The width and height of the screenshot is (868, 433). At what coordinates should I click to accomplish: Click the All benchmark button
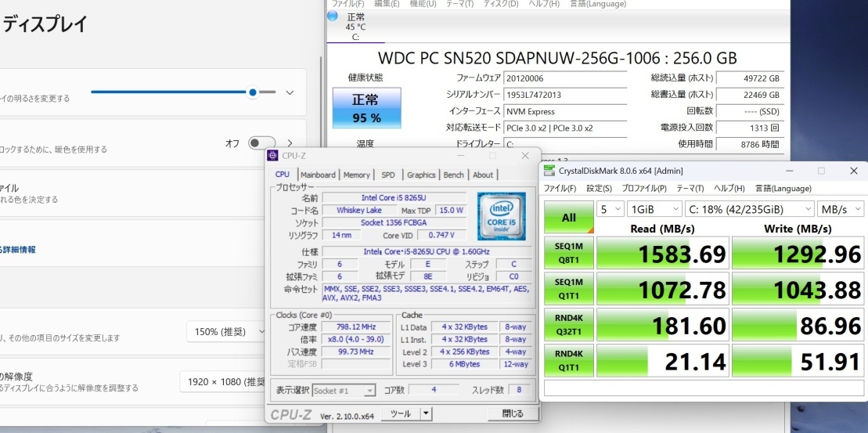[568, 217]
